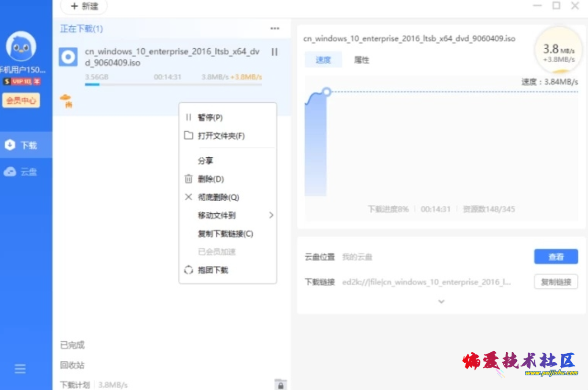Select the ISO file name in the download list

click(172, 57)
